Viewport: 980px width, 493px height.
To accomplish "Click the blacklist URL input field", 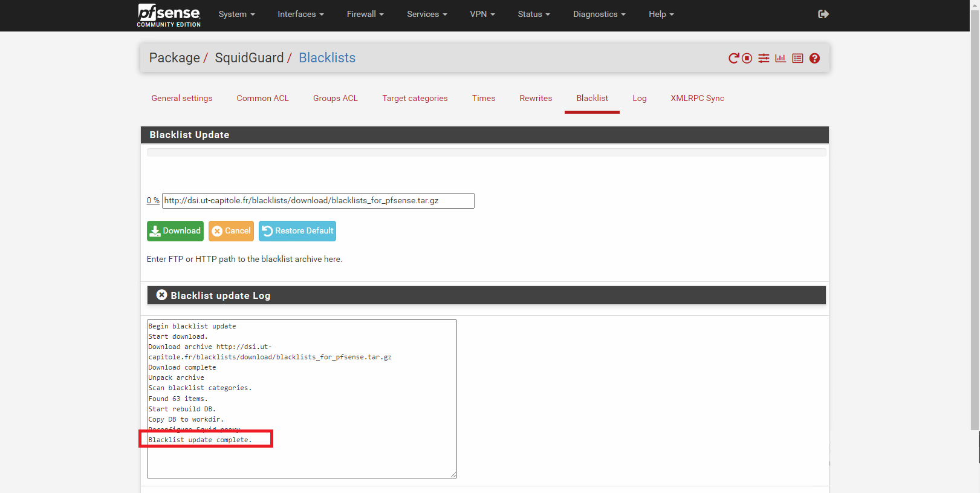I will click(318, 201).
